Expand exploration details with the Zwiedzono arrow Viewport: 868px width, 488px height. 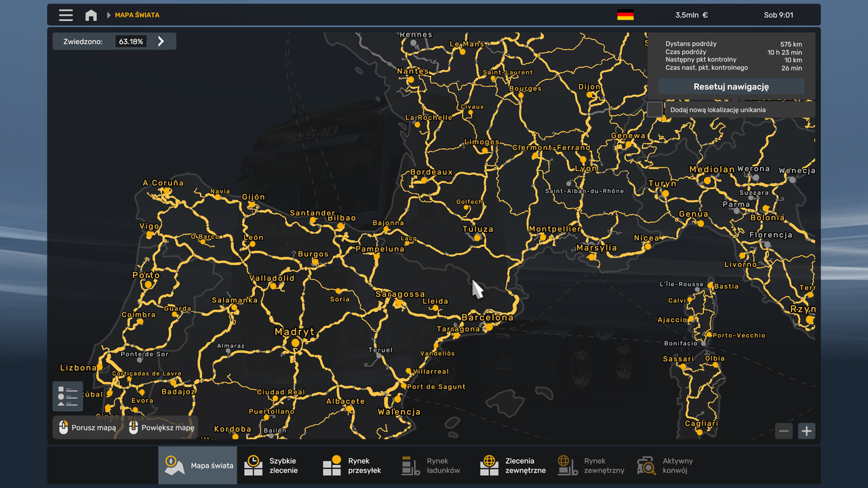(x=161, y=41)
